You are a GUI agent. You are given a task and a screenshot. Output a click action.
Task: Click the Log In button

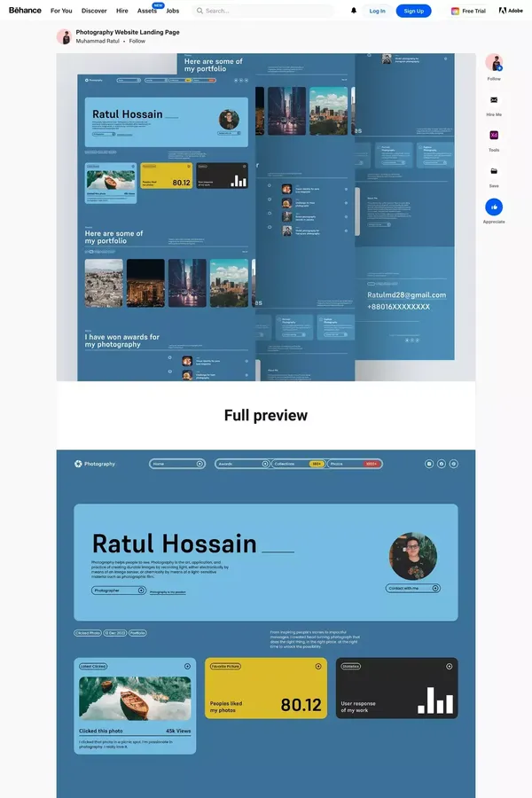coord(377,11)
